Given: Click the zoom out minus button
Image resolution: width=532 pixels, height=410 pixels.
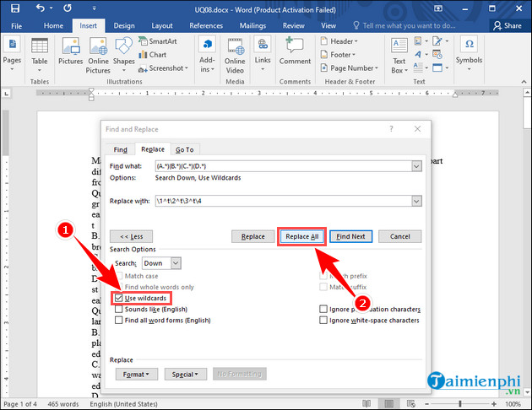Looking at the screenshot, I should [426, 404].
